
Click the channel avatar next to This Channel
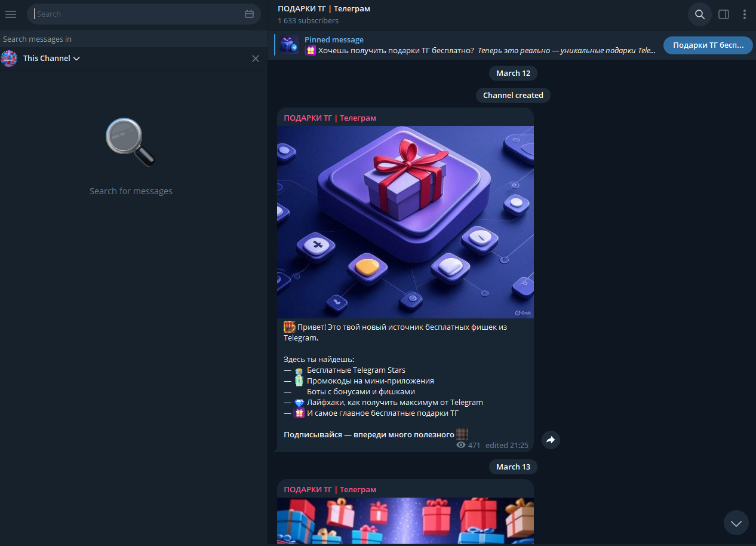coord(9,59)
